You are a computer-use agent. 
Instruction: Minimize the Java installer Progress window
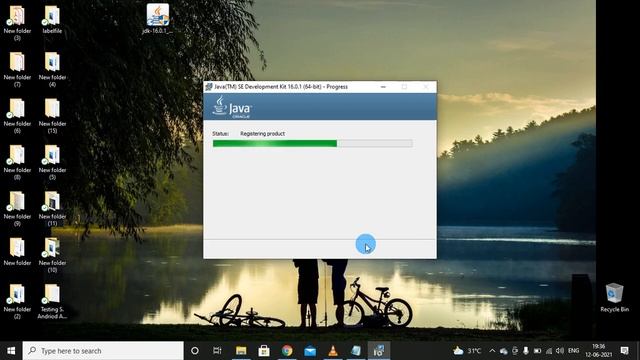pyautogui.click(x=383, y=87)
